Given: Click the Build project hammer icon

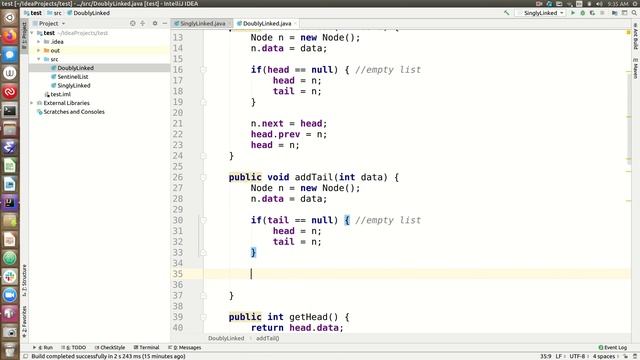Looking at the screenshot, I should pos(507,13).
